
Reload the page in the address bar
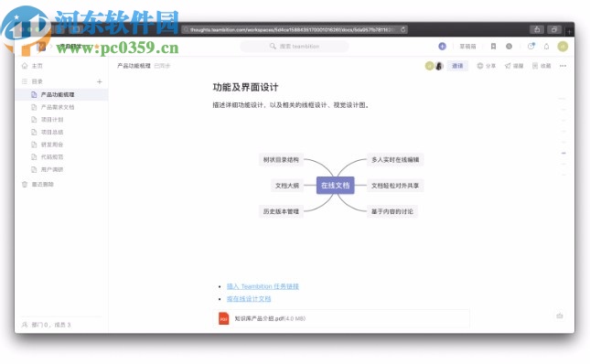coord(403,29)
